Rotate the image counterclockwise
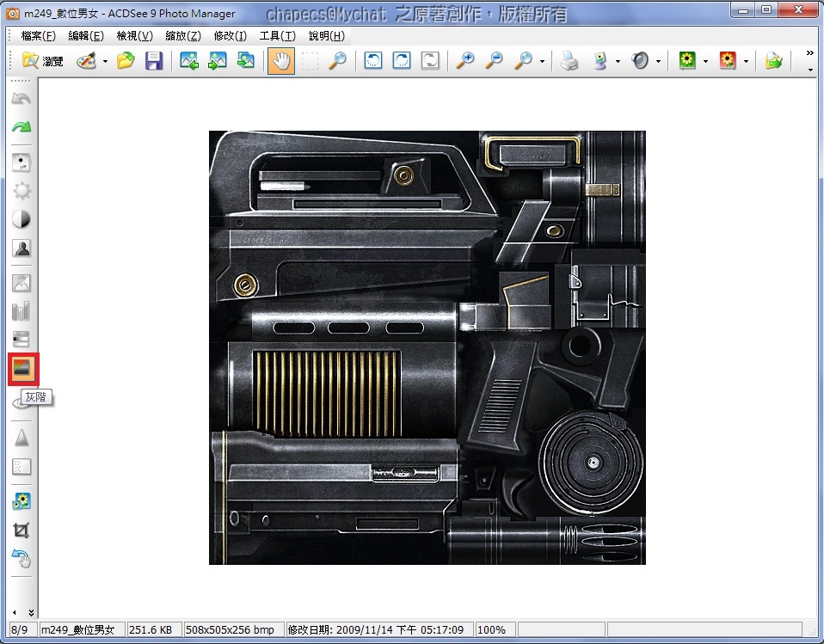The height and width of the screenshot is (644, 824). [373, 61]
